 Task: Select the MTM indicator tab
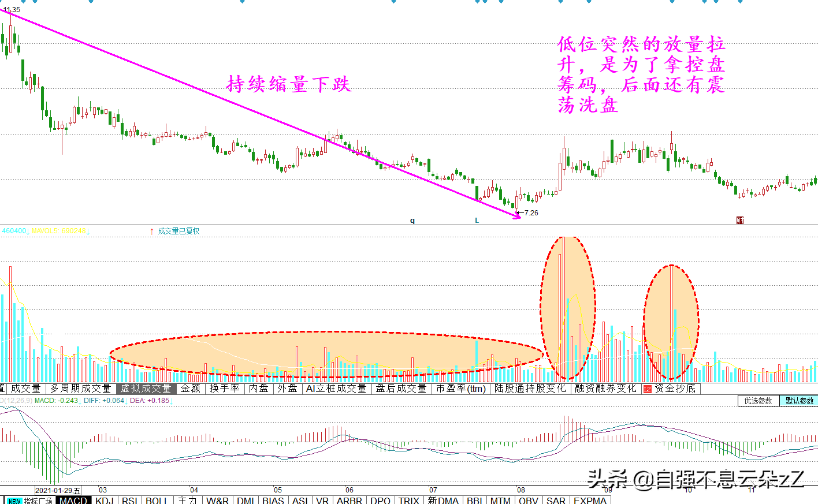(x=500, y=501)
